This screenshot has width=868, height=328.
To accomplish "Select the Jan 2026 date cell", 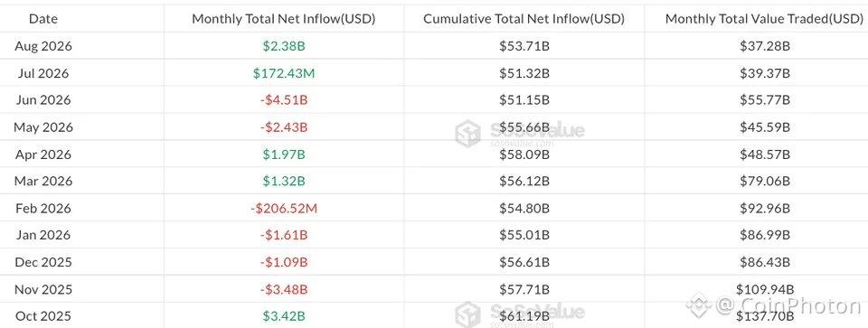I will click(x=43, y=235).
